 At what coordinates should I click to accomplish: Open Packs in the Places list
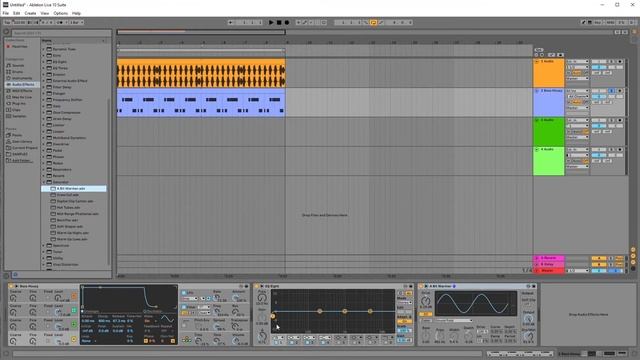(x=17, y=135)
